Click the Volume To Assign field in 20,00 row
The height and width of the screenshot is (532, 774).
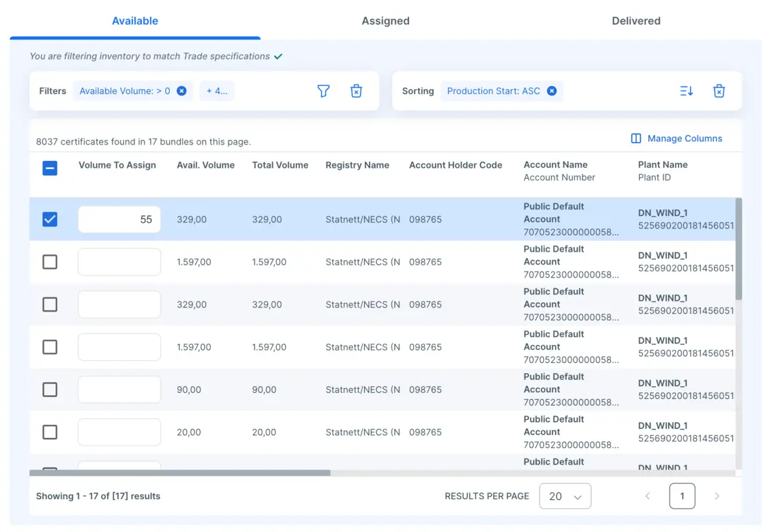click(119, 432)
